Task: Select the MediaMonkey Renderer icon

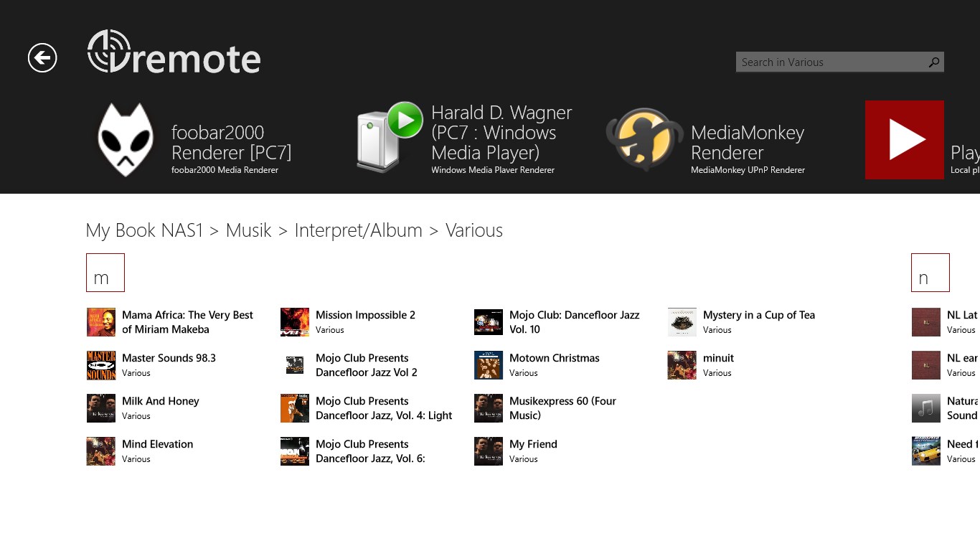Action: point(644,139)
